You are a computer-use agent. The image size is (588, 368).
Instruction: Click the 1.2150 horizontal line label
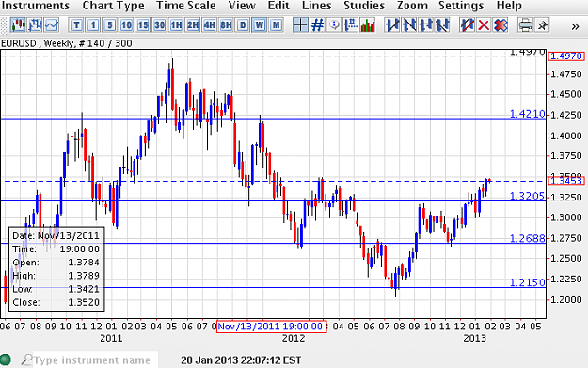tap(527, 282)
